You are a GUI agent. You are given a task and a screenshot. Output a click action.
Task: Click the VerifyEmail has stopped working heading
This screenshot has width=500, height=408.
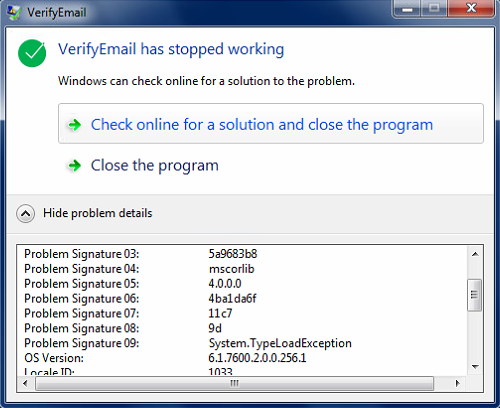click(171, 49)
